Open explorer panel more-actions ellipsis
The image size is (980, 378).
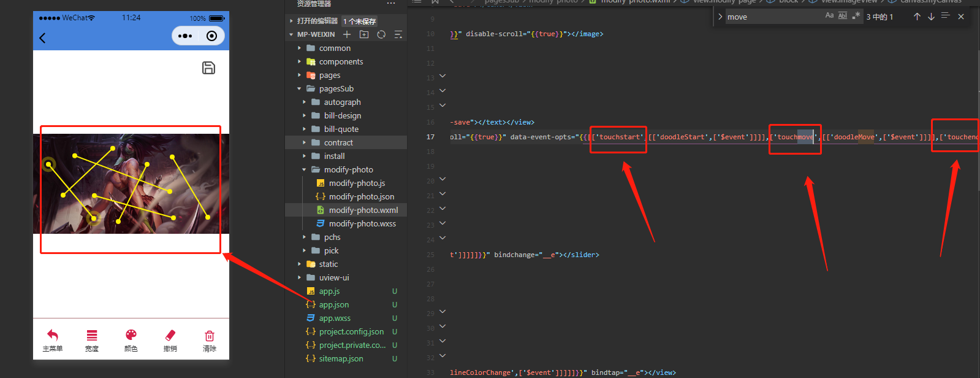click(391, 4)
